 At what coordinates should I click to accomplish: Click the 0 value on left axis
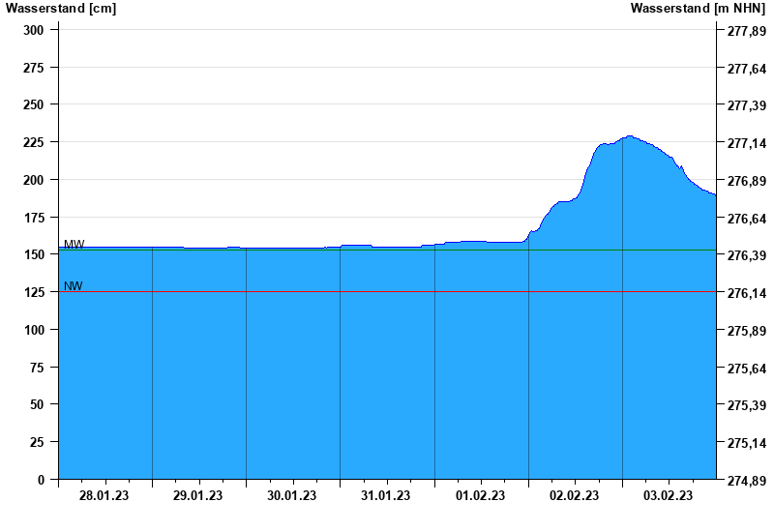point(41,480)
